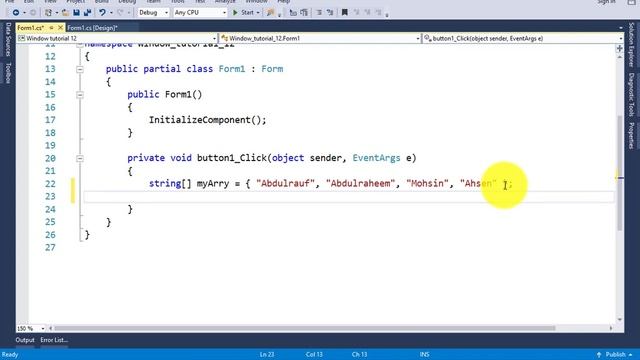This screenshot has height=360, width=640.
Task: Open the Find in Files icon
Action: (x=270, y=13)
